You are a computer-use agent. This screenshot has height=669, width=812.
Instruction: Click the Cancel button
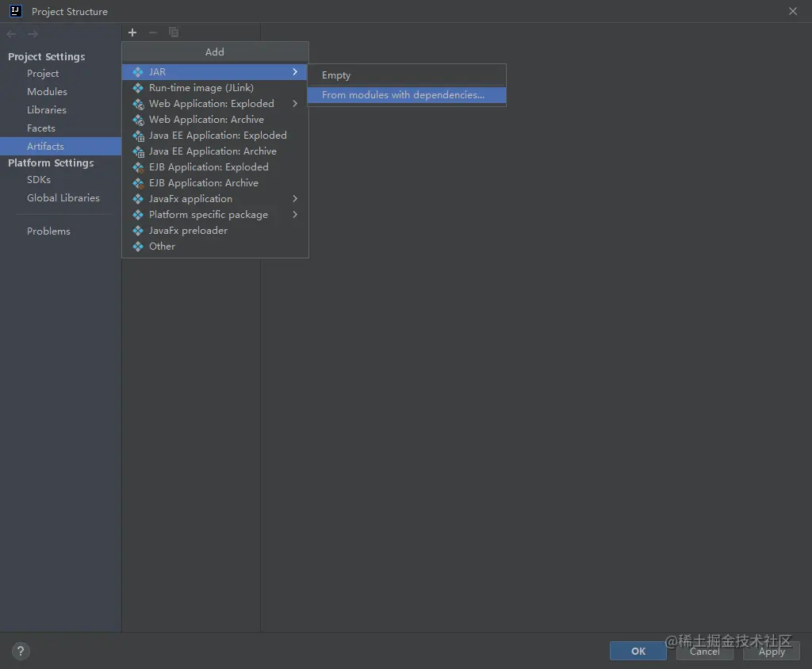click(x=705, y=651)
